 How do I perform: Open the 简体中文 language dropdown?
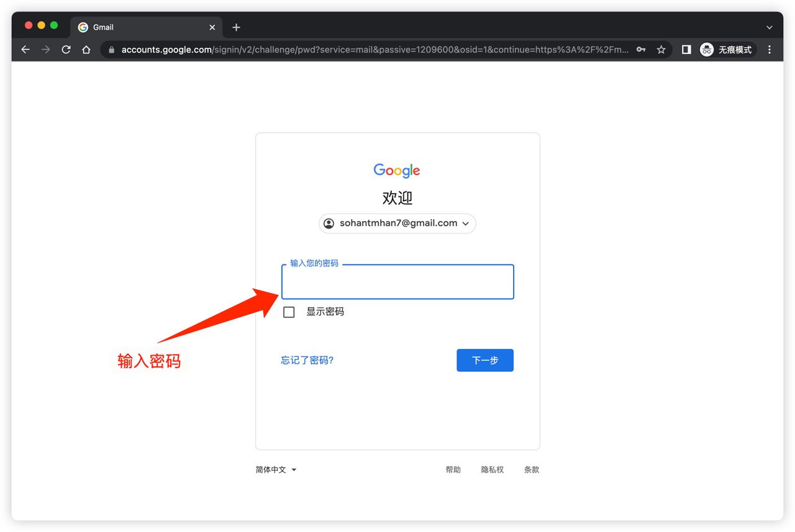coord(276,470)
